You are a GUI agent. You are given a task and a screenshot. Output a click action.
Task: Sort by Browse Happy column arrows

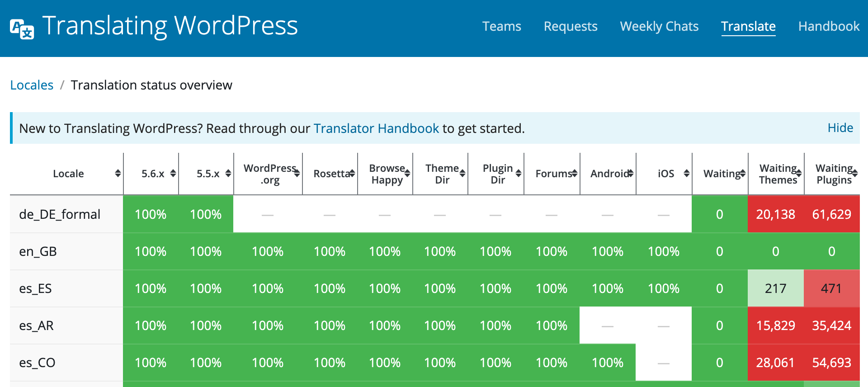pyautogui.click(x=407, y=174)
